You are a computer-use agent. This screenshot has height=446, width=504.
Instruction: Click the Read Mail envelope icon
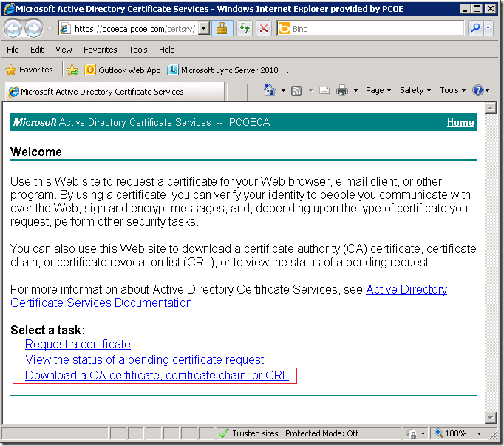[x=324, y=90]
